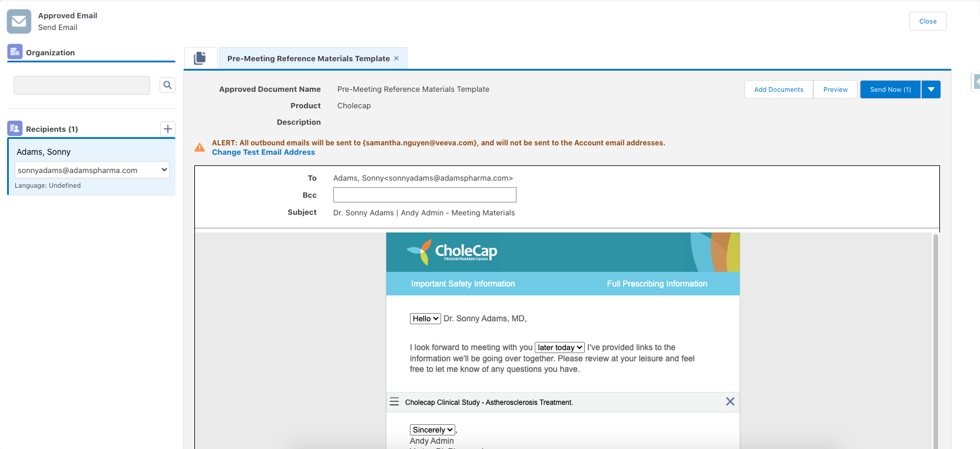Image resolution: width=980 pixels, height=449 pixels.
Task: Click the Preview button
Action: (x=835, y=89)
